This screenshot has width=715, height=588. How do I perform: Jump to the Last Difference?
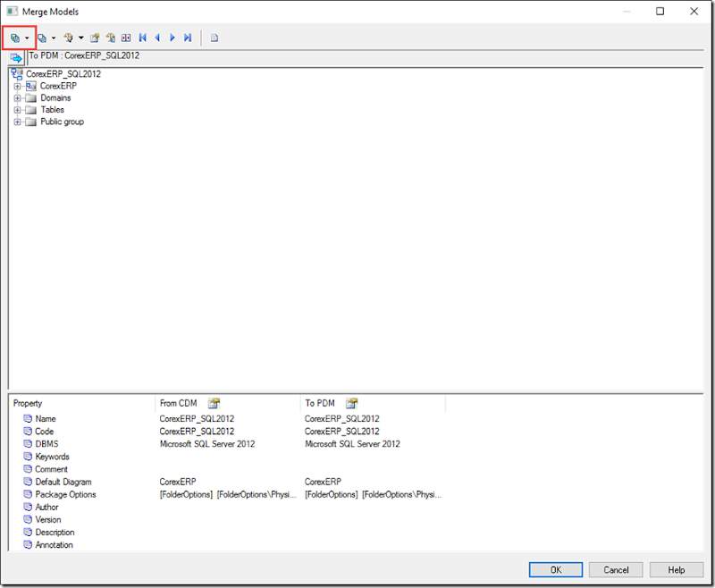(x=188, y=38)
